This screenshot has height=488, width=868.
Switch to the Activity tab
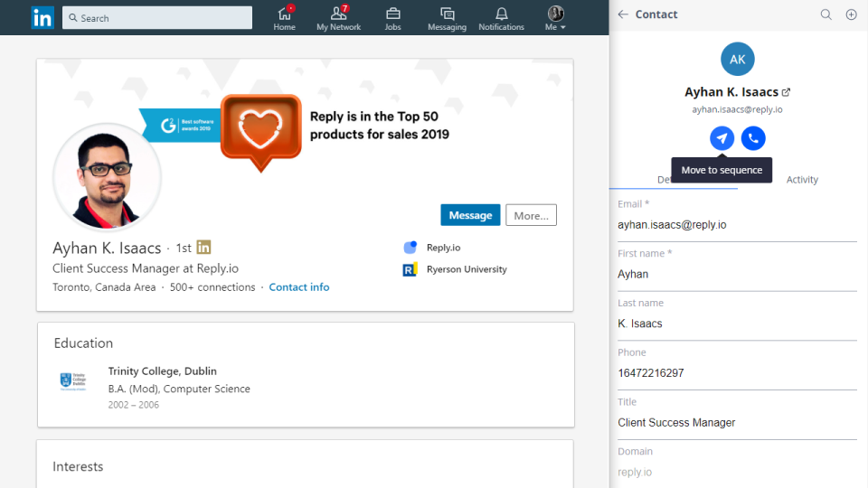click(802, 179)
